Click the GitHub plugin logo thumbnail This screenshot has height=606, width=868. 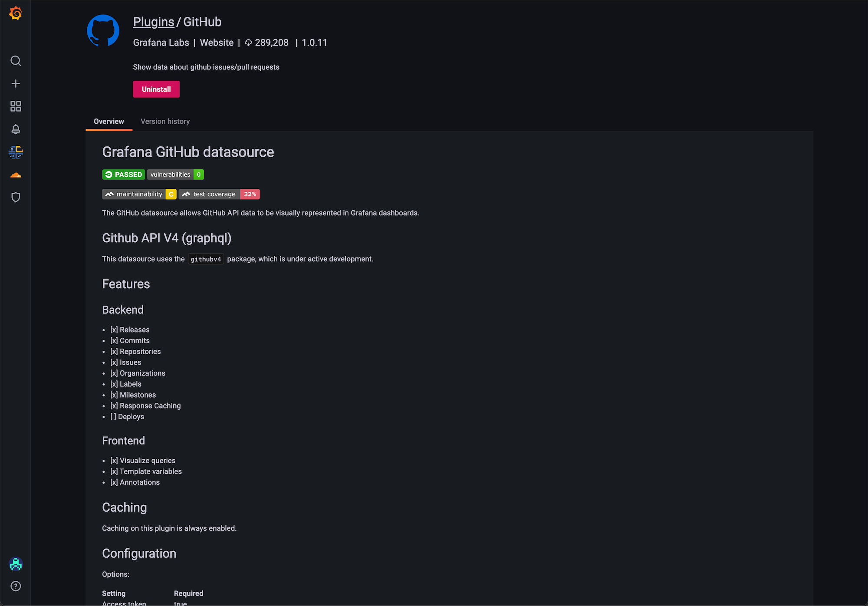click(x=103, y=30)
